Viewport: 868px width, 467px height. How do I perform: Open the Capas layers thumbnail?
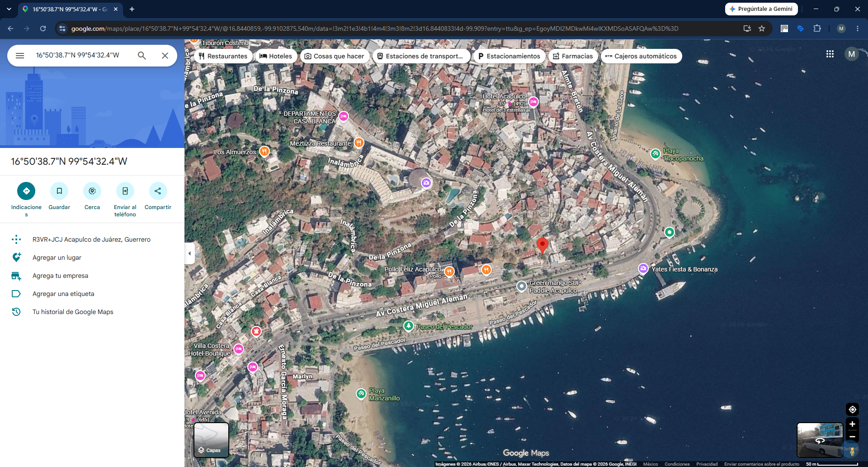click(212, 440)
